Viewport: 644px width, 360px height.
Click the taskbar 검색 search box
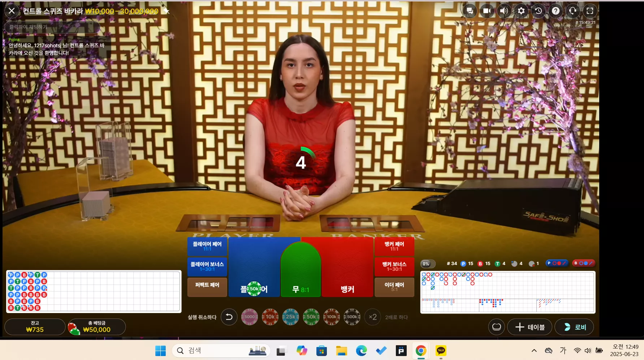click(x=221, y=351)
